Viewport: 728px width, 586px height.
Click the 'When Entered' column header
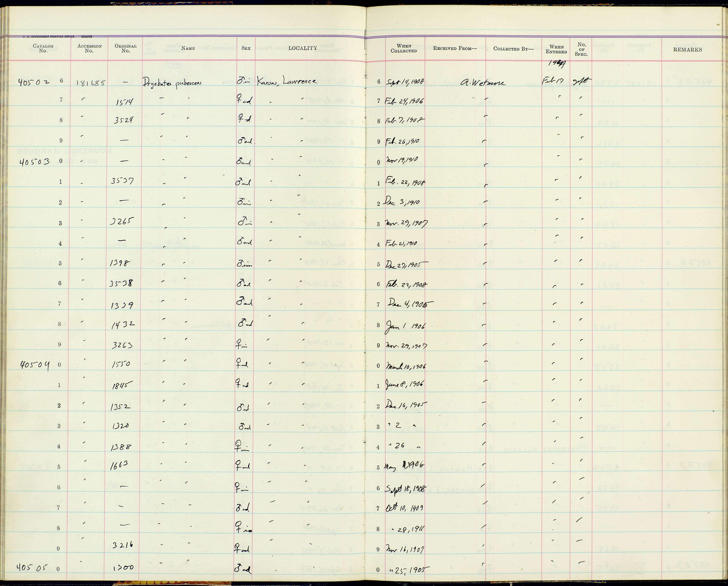pyautogui.click(x=556, y=49)
